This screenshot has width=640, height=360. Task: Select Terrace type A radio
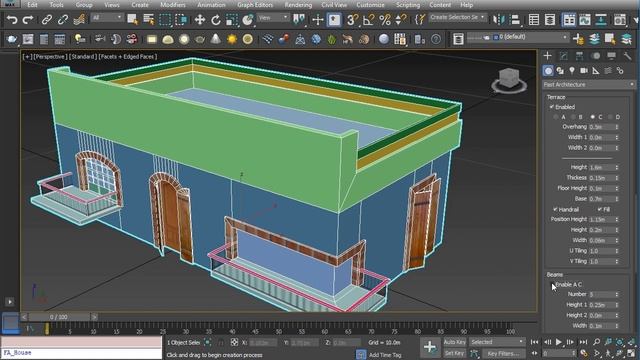coord(556,117)
